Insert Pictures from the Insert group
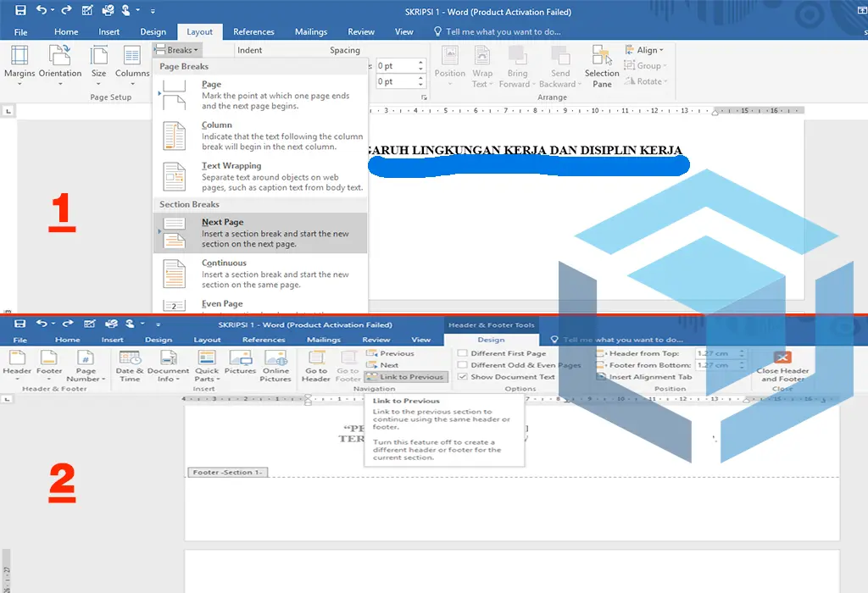868x593 pixels. (240, 363)
